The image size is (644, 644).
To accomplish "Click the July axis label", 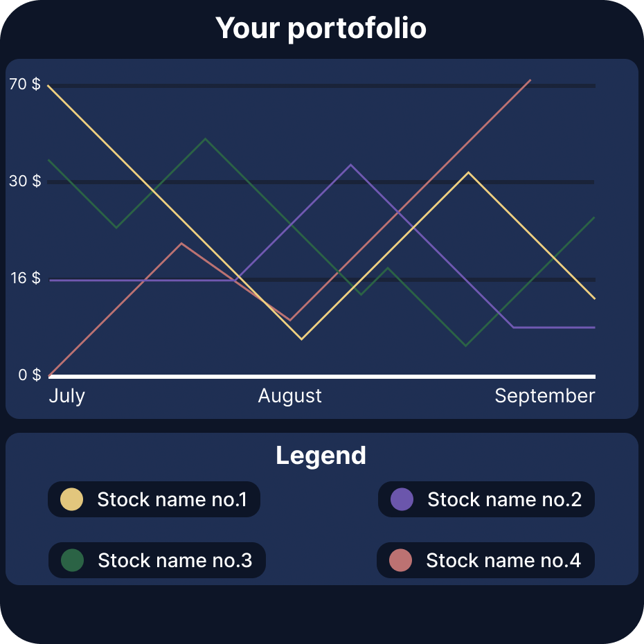I will [67, 396].
